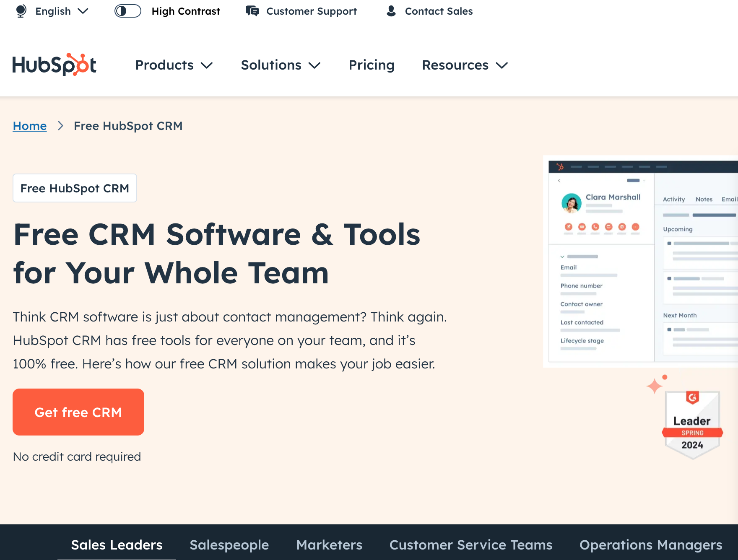
Task: Click 'Phone number' in the preview image
Action: tap(581, 285)
